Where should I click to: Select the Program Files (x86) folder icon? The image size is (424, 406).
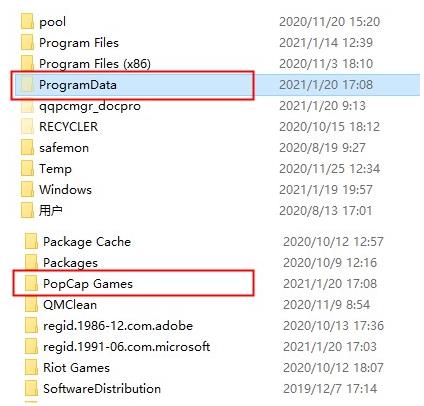[x=27, y=64]
